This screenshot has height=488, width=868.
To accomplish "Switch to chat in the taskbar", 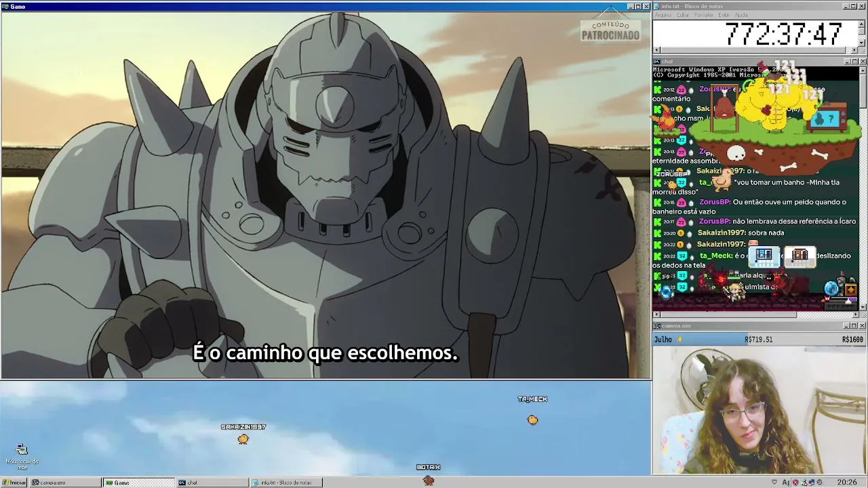I will 212,483.
